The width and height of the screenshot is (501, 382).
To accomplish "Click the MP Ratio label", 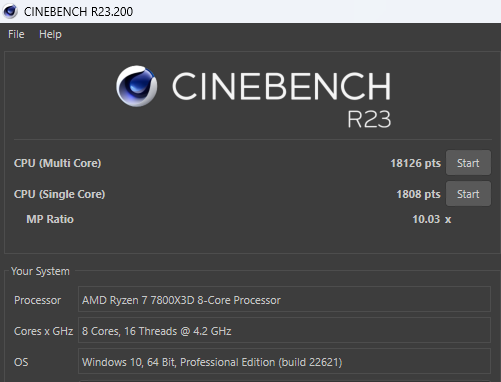I will coord(50,219).
